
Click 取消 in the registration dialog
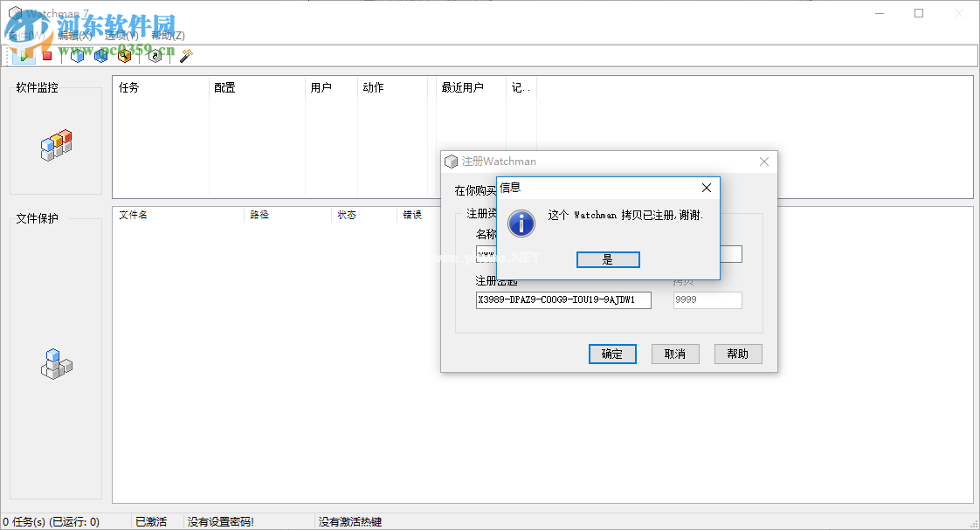coord(674,354)
